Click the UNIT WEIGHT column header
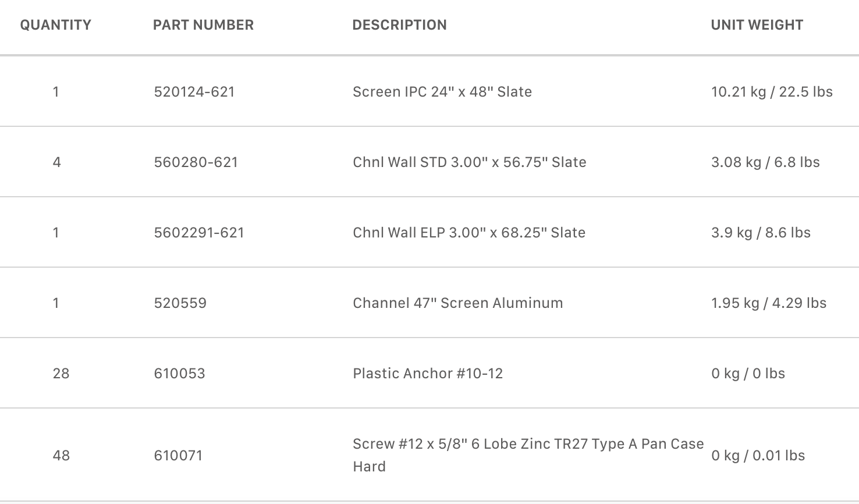Viewport: 859px width, 504px height. pyautogui.click(x=757, y=25)
